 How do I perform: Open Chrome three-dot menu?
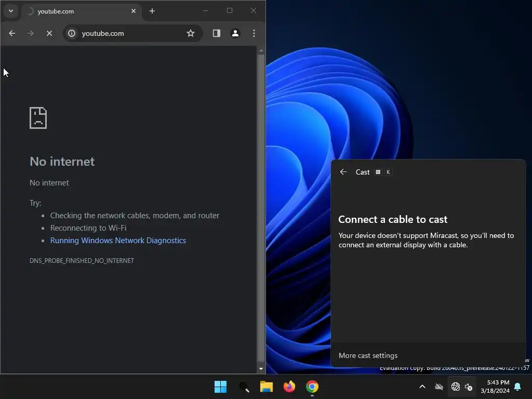(x=254, y=33)
